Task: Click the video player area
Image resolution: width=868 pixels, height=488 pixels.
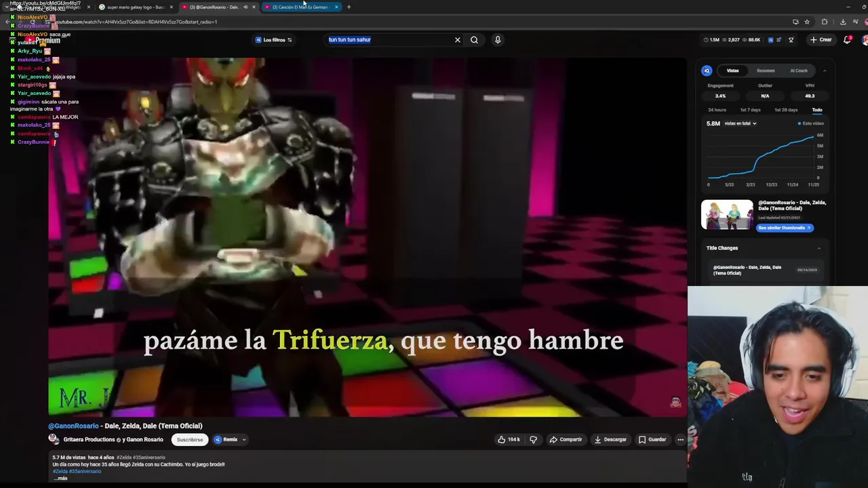Action: click(368, 237)
